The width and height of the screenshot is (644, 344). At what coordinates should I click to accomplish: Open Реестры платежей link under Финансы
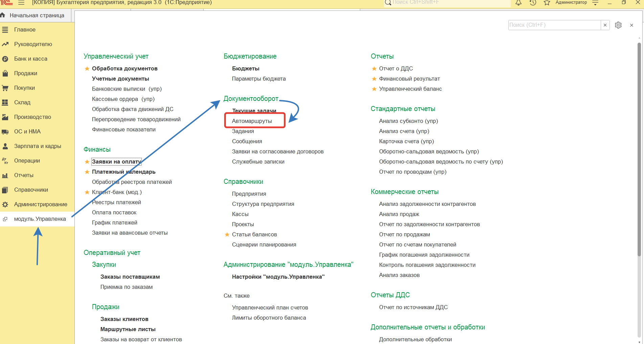[x=116, y=202]
